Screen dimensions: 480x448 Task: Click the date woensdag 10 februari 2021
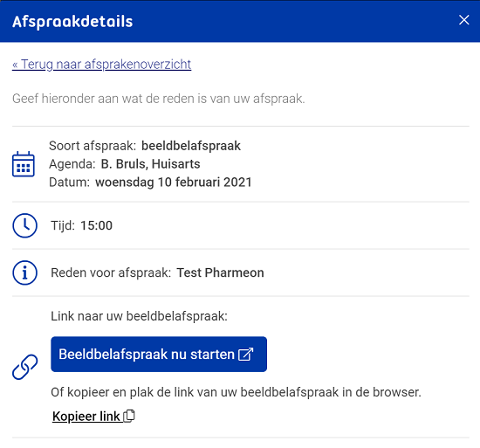pos(174,183)
